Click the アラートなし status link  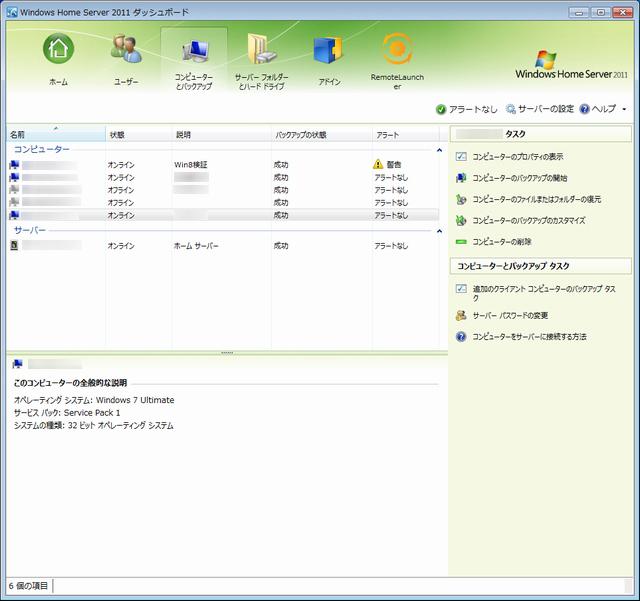(x=473, y=109)
